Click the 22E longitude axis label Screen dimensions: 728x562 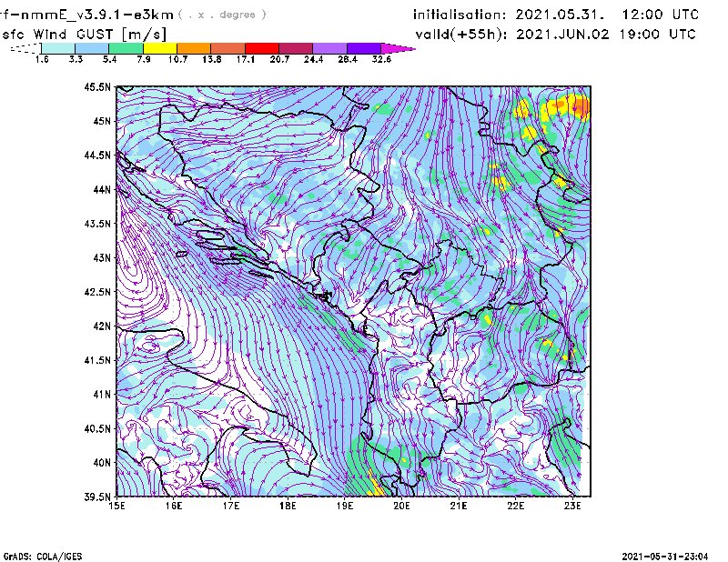[515, 506]
